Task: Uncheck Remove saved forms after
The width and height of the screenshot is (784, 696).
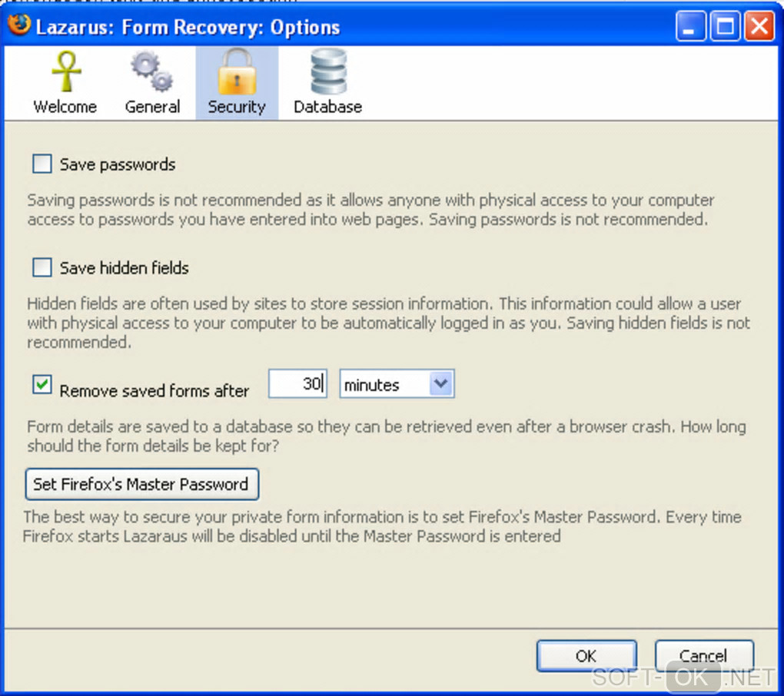Action: (42, 385)
